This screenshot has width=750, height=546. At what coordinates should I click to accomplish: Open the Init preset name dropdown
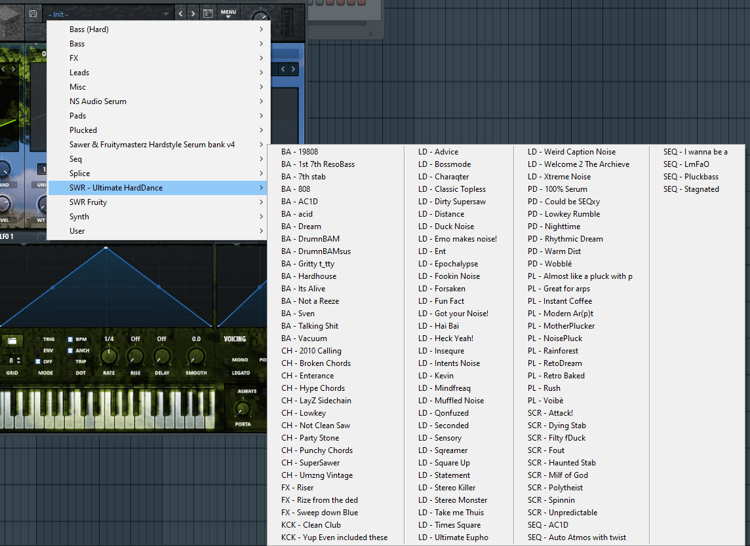pyautogui.click(x=109, y=14)
